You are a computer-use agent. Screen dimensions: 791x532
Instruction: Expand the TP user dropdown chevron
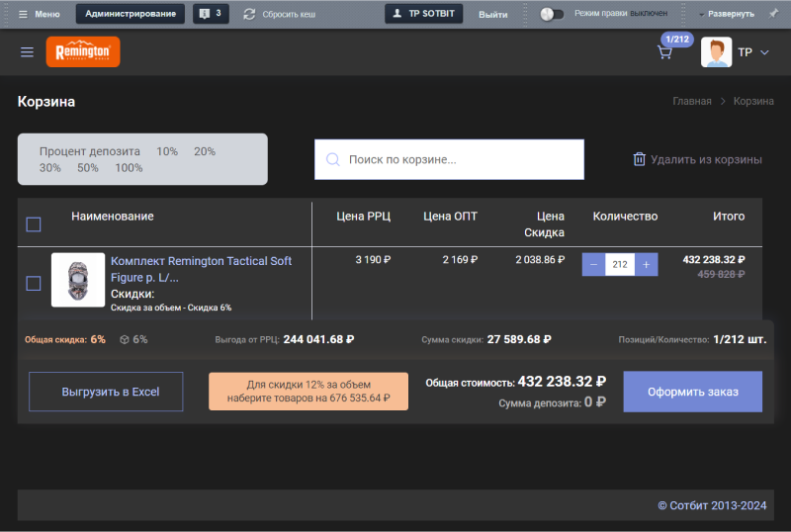[764, 52]
